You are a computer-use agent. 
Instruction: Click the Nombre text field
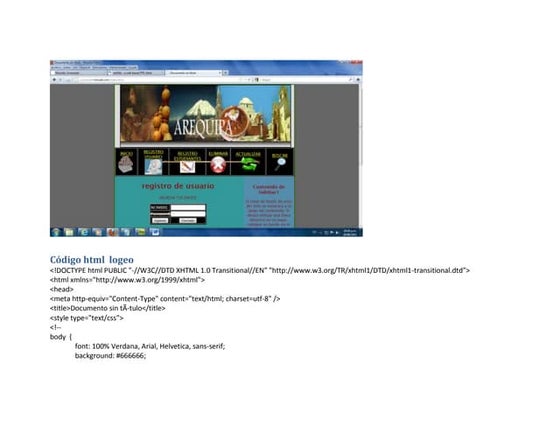[188, 208]
